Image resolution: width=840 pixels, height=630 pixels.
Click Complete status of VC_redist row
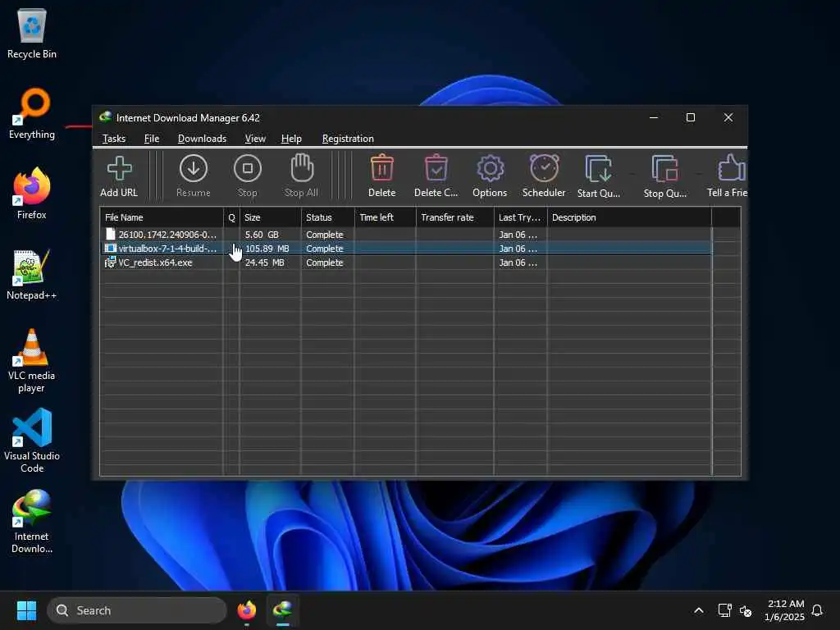point(325,262)
